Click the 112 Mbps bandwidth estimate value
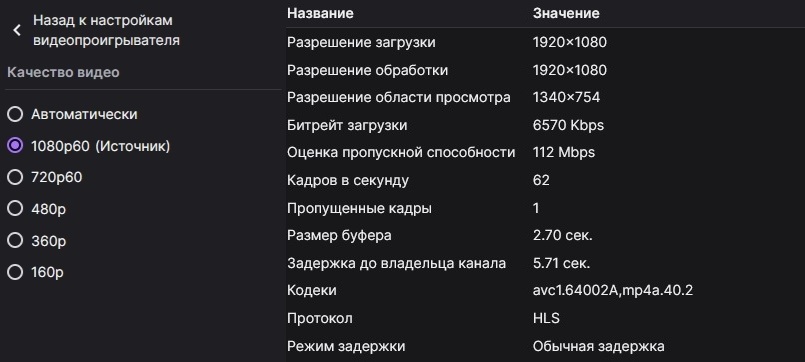The image size is (805, 362). 564,153
